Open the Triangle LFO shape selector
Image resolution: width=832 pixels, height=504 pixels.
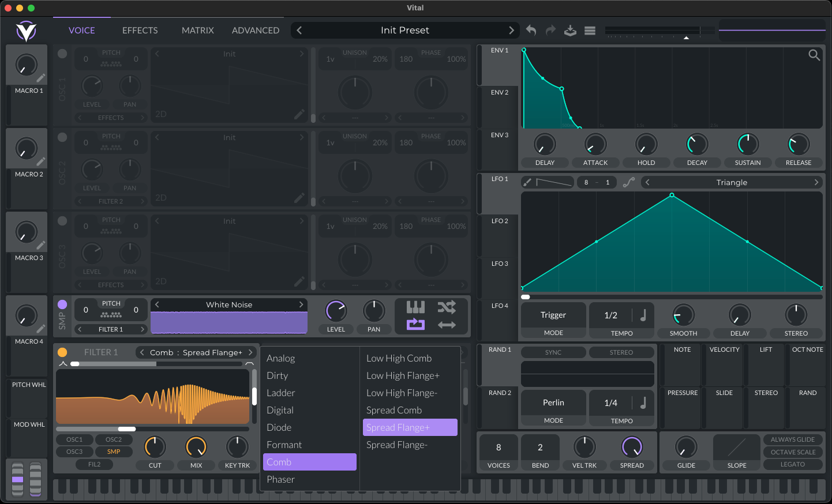732,182
